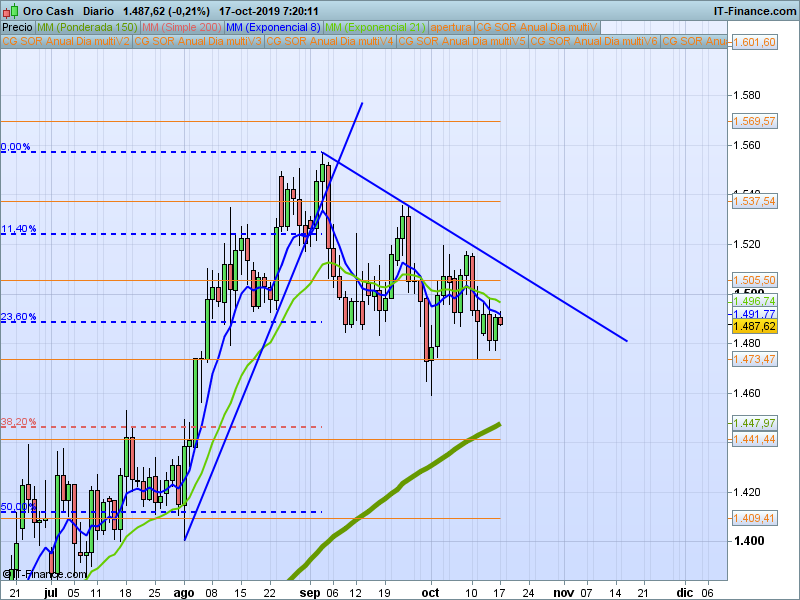This screenshot has width=800, height=600.
Task: Select the 23,60% Fibonacci level label
Action: point(19,317)
